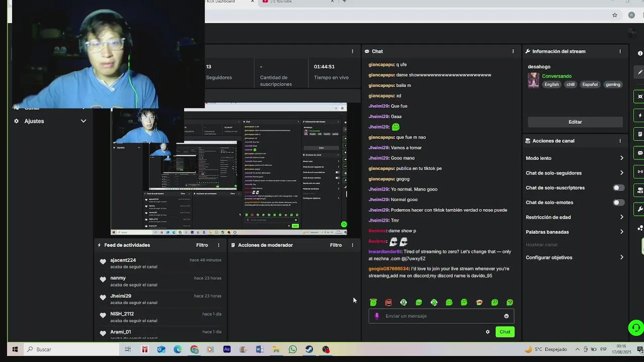The image size is (644, 362).
Task: Toggle Chat de solo-emotes switch
Action: [618, 203]
